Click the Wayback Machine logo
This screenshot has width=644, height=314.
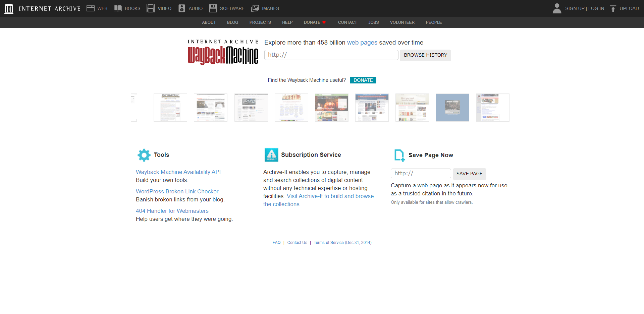[x=223, y=52]
